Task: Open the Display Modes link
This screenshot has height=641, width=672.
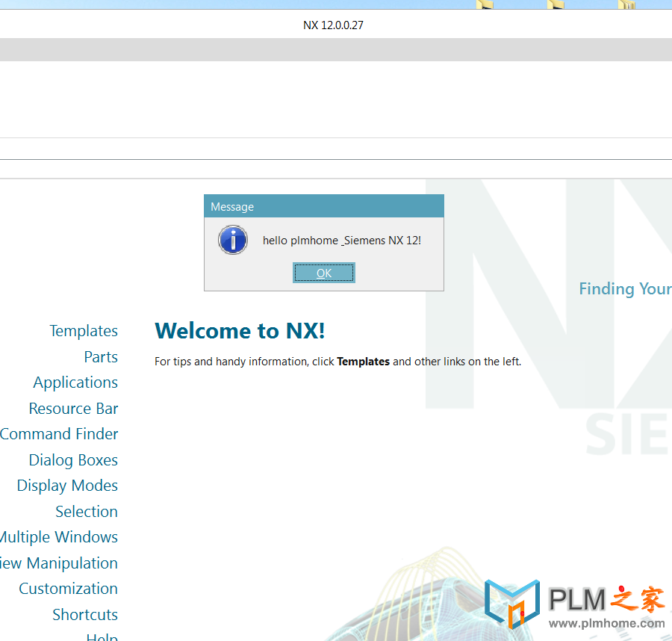Action: [x=67, y=486]
